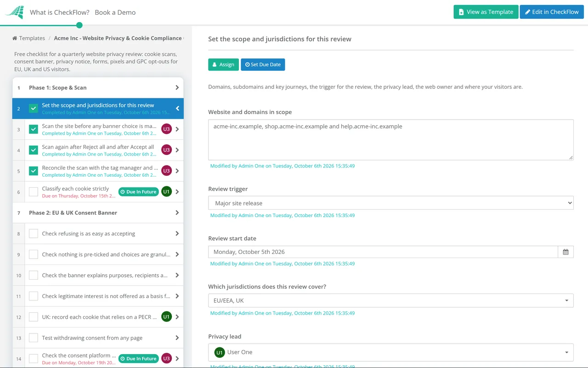Open 'Book a Demo' nav link
The width and height of the screenshot is (588, 368).
tap(115, 12)
